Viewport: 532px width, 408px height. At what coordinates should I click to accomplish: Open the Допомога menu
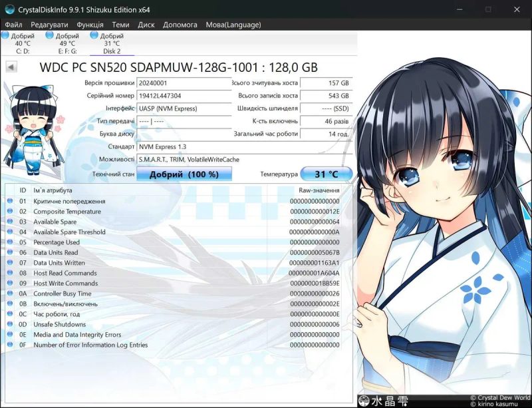[180, 25]
